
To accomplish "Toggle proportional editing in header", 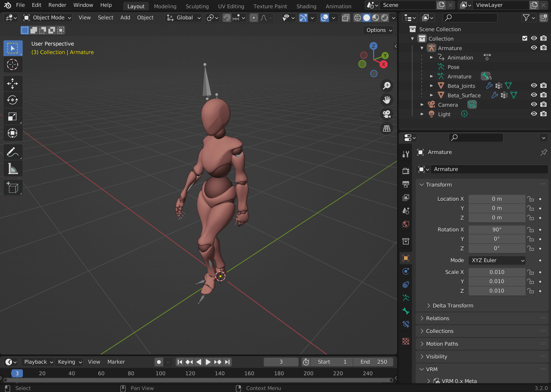I will click(x=254, y=18).
